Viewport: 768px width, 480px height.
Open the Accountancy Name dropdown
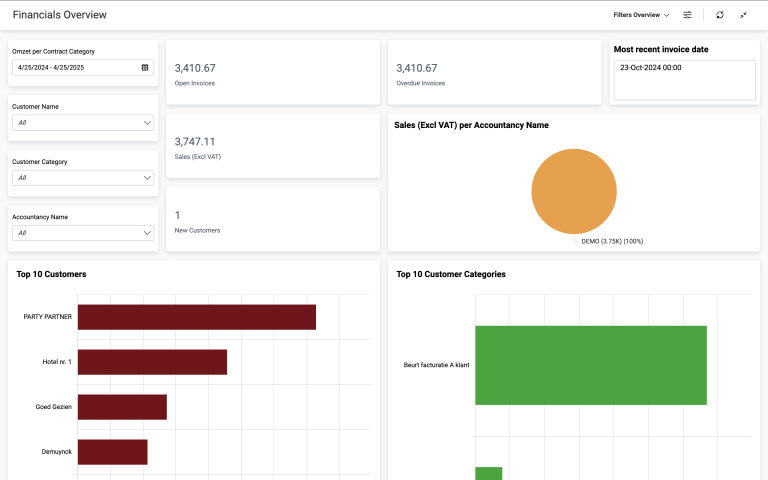[x=83, y=233]
